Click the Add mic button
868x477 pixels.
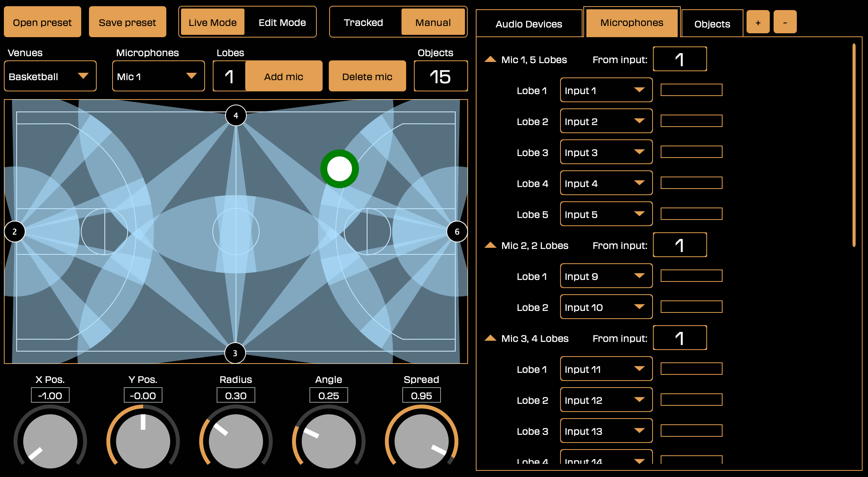point(284,76)
